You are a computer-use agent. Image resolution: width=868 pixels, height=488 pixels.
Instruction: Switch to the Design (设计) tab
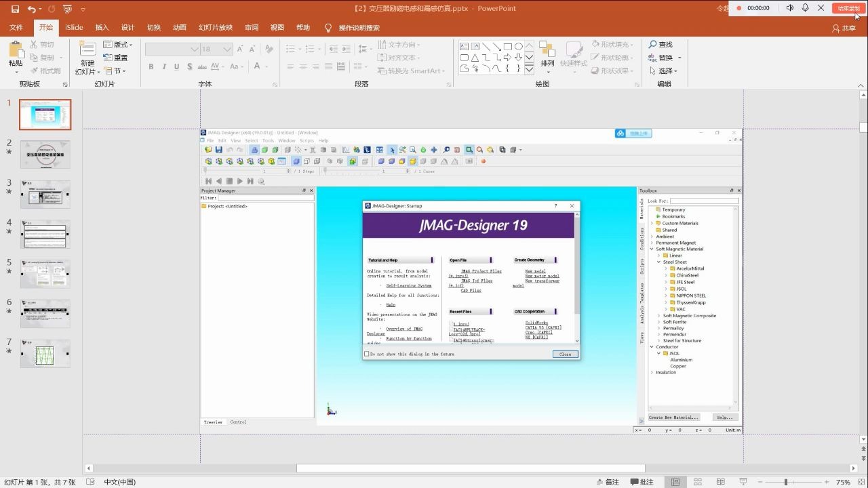tap(127, 28)
